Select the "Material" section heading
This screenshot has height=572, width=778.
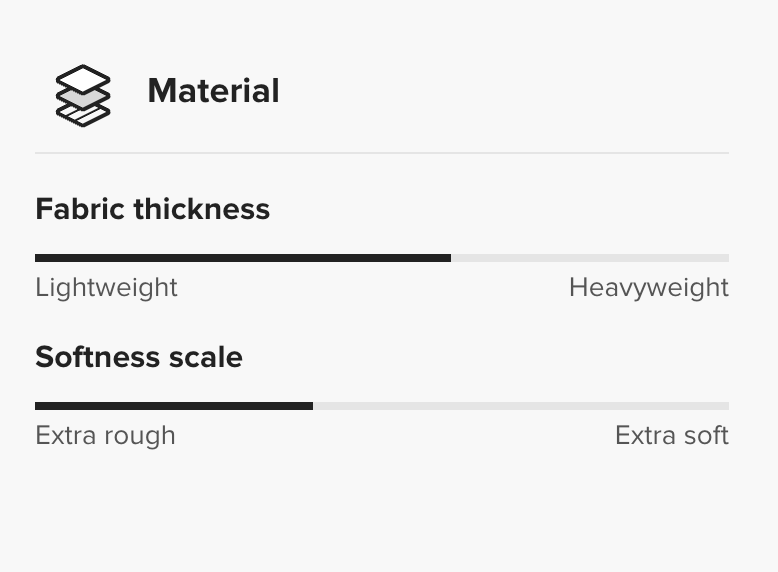click(x=213, y=91)
